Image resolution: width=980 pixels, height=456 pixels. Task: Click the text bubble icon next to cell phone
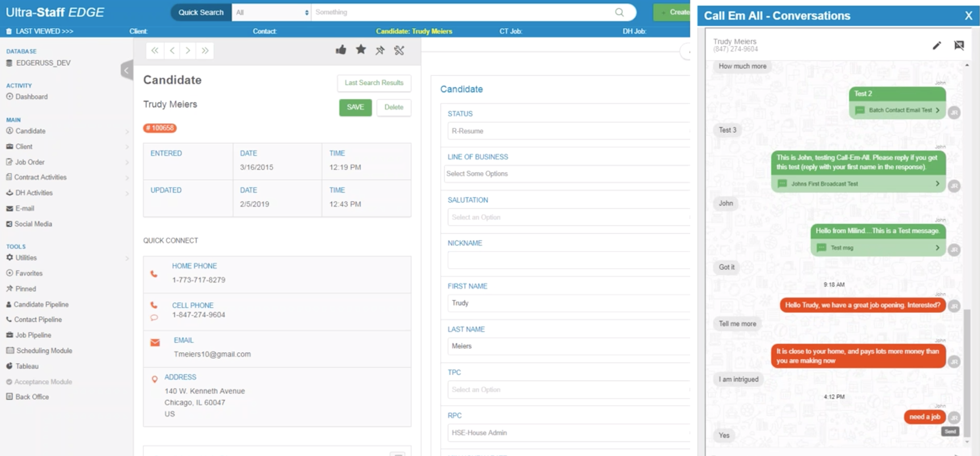[154, 317]
